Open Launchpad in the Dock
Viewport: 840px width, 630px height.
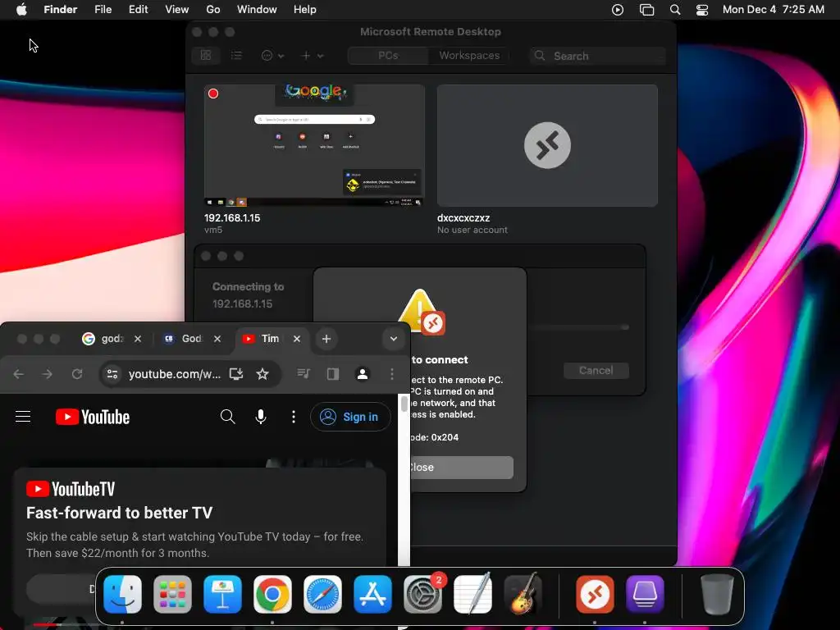(x=172, y=594)
